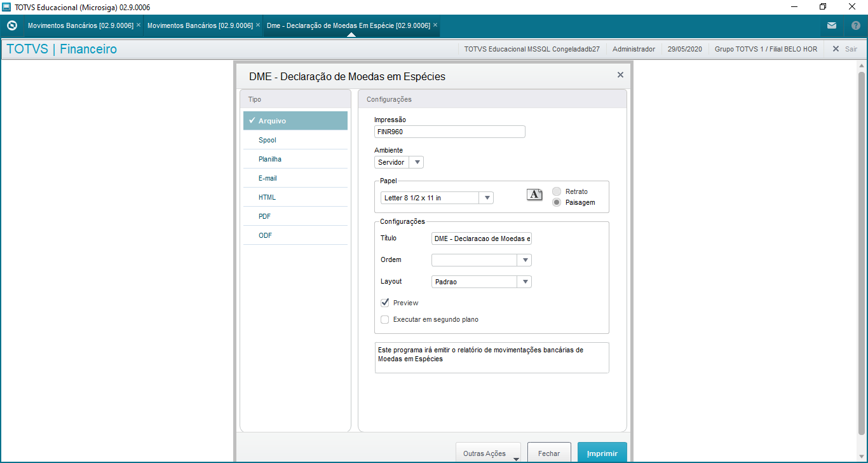Select the E-mail output type

(x=295, y=178)
